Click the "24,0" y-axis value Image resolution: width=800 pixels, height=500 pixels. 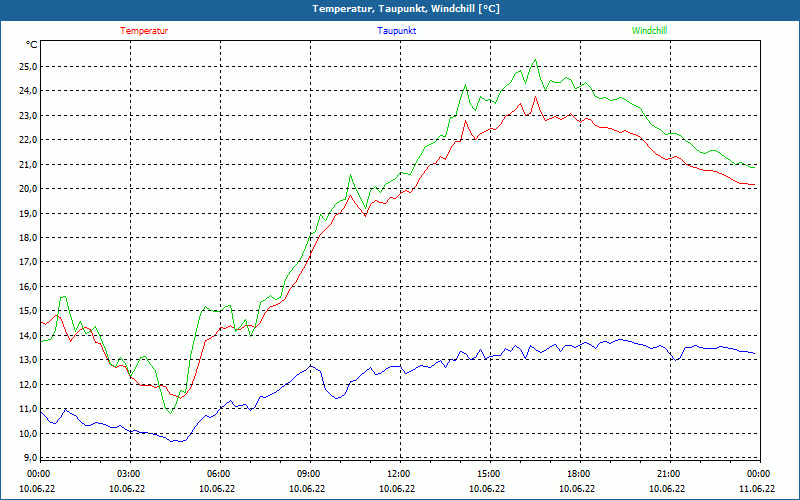pos(28,91)
